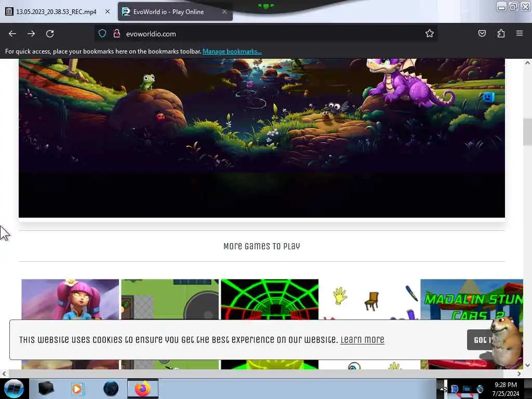Open the green top-down game thumbnail
Viewport: 532px width, 399px height.
click(170, 299)
